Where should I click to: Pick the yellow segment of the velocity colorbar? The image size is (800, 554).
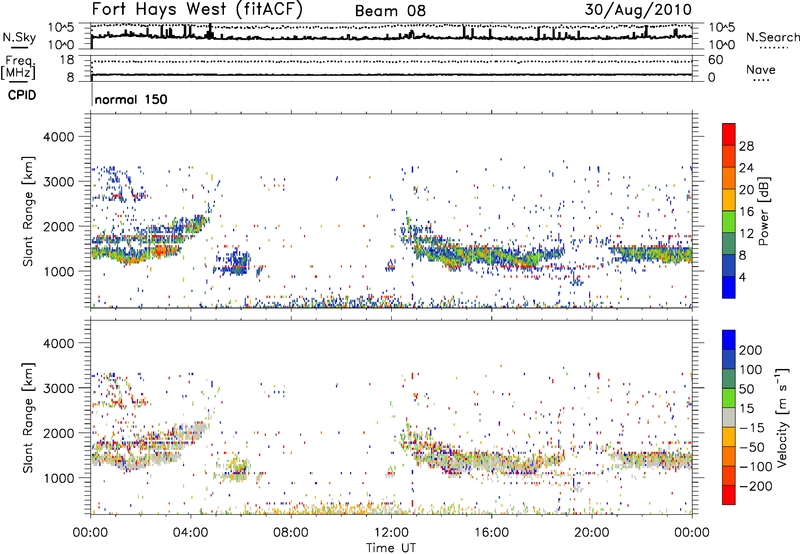[729, 437]
